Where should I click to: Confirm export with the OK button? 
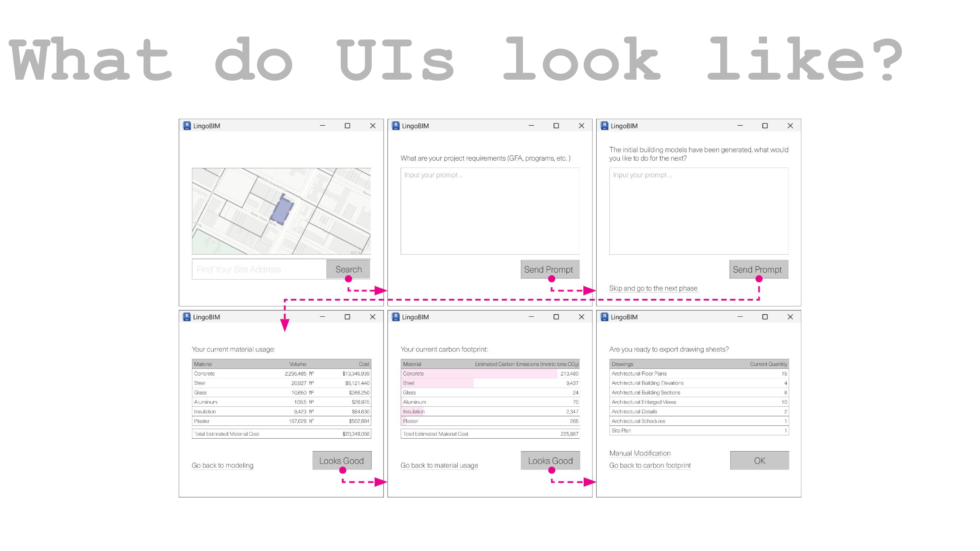759,461
